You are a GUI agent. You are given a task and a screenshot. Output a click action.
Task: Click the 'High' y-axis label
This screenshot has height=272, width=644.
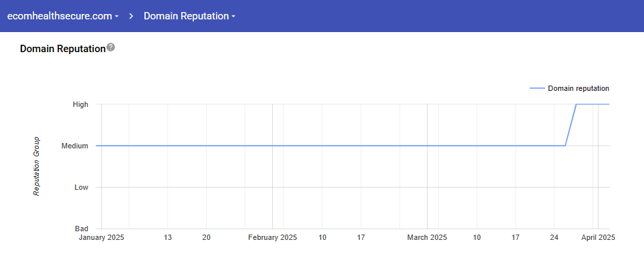coord(80,104)
